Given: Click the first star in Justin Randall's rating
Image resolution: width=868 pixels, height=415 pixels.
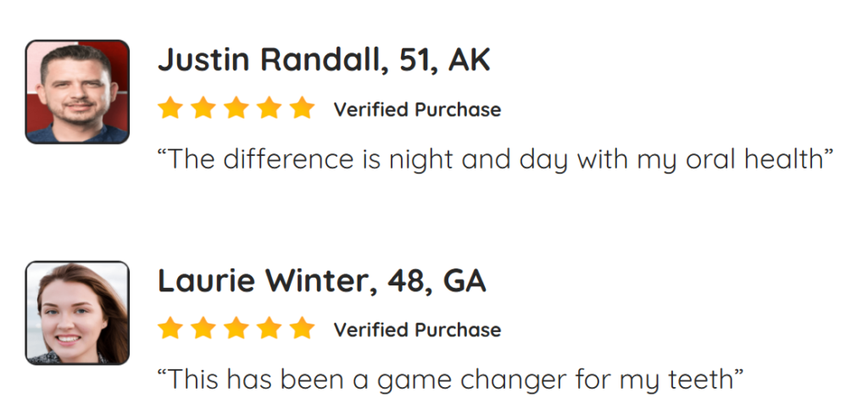Looking at the screenshot, I should [x=170, y=109].
